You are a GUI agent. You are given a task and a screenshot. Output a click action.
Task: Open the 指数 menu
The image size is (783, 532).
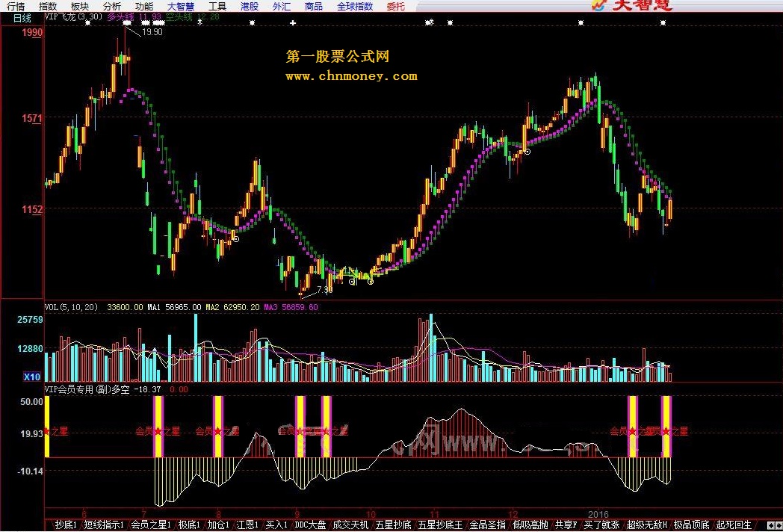point(48,6)
